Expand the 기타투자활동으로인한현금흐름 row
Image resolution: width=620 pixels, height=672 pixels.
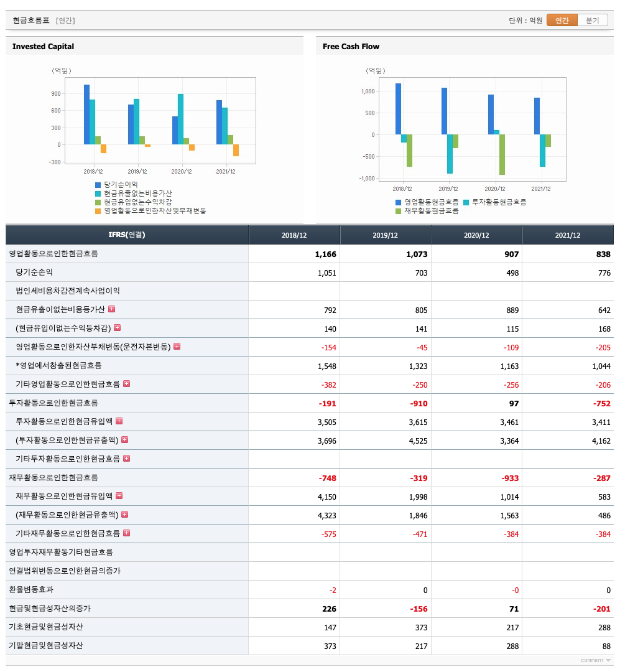coord(126,459)
